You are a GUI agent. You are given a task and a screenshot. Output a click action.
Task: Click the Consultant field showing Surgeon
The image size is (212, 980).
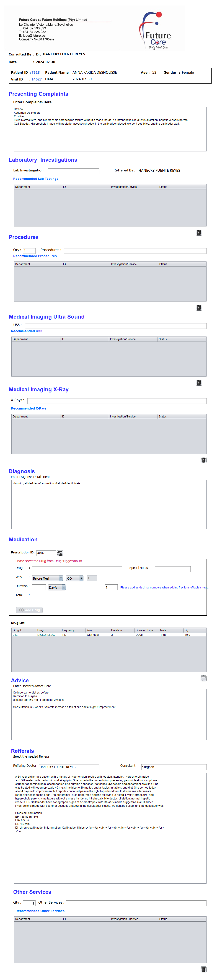point(173,767)
